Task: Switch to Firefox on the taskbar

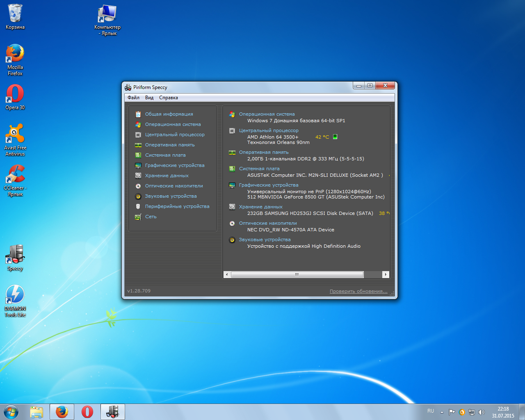Action: click(x=62, y=412)
